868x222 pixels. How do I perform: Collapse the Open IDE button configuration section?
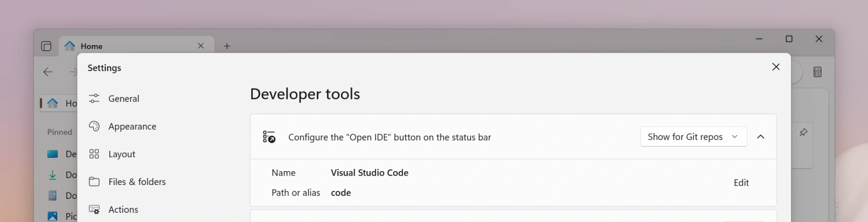pyautogui.click(x=761, y=136)
